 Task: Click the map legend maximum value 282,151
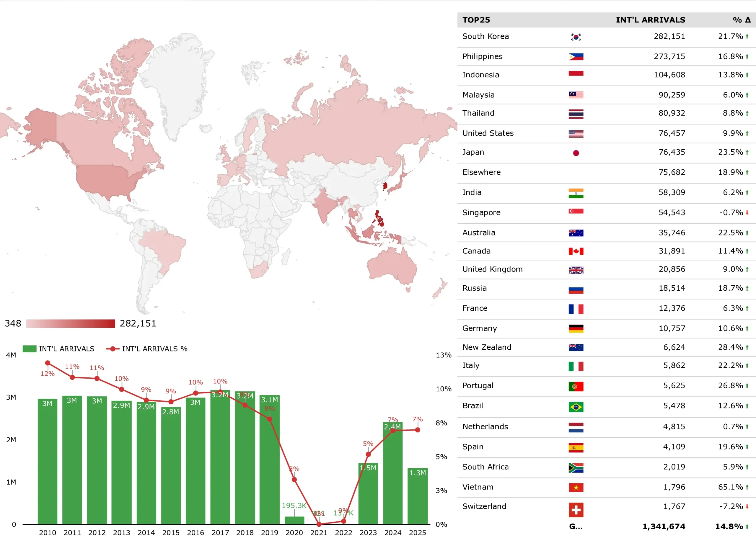138,323
